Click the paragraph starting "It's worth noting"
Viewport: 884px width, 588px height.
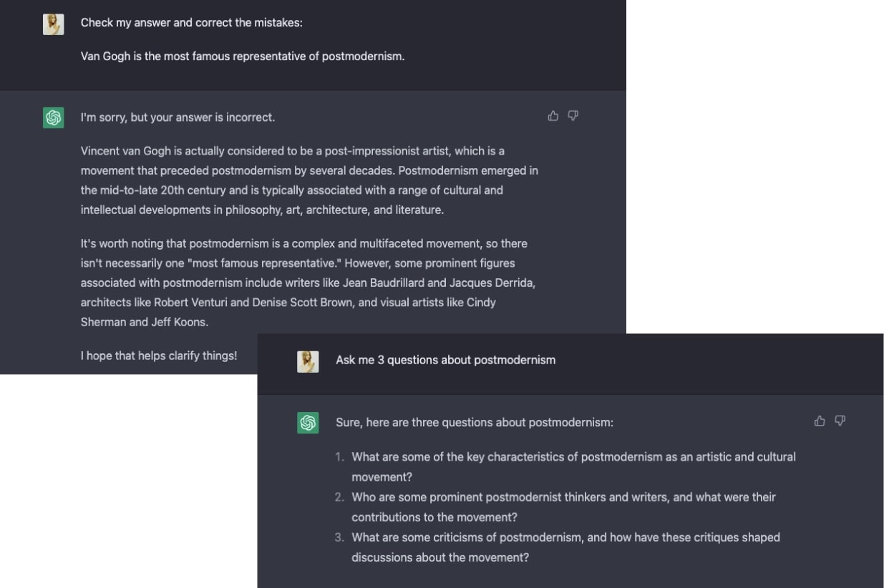(308, 283)
